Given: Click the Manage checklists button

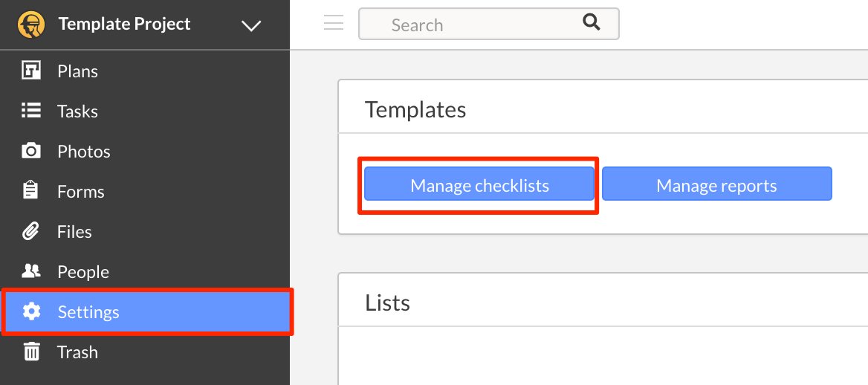Looking at the screenshot, I should coord(479,184).
